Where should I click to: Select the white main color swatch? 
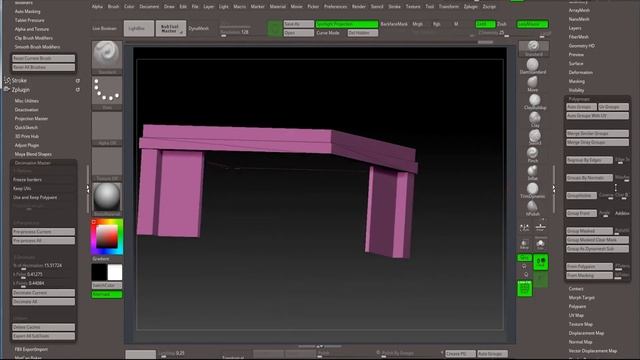(115, 272)
